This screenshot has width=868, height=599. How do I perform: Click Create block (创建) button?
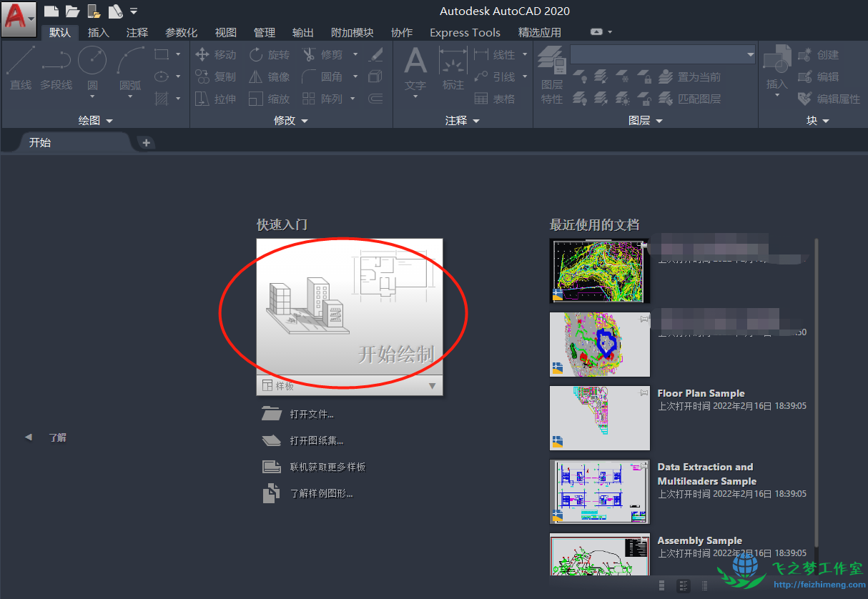point(819,54)
